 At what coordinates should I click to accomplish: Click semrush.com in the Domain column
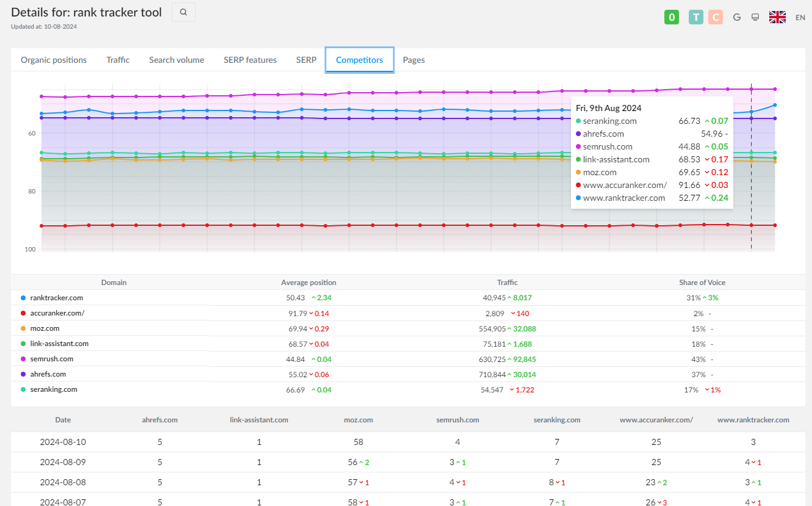point(52,359)
